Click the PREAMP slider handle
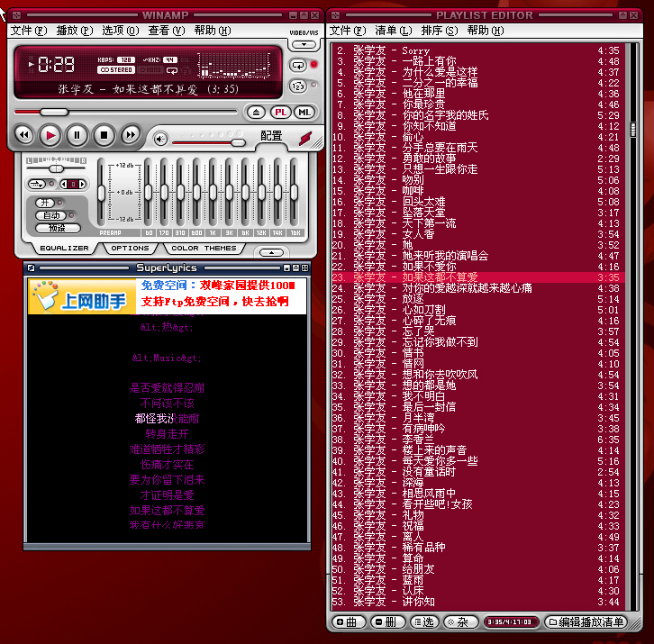Viewport: 654px width, 644px height. pyautogui.click(x=102, y=194)
